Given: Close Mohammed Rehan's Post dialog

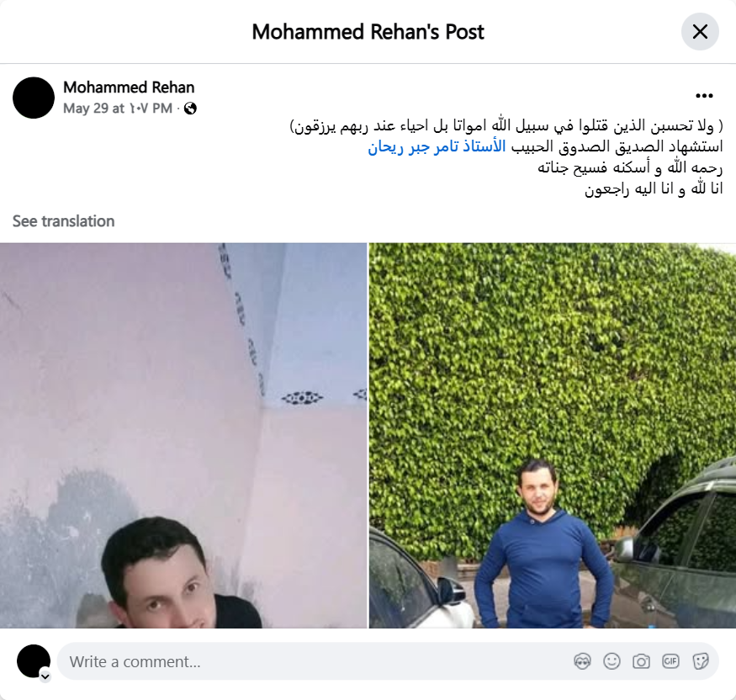Looking at the screenshot, I should coord(700,32).
